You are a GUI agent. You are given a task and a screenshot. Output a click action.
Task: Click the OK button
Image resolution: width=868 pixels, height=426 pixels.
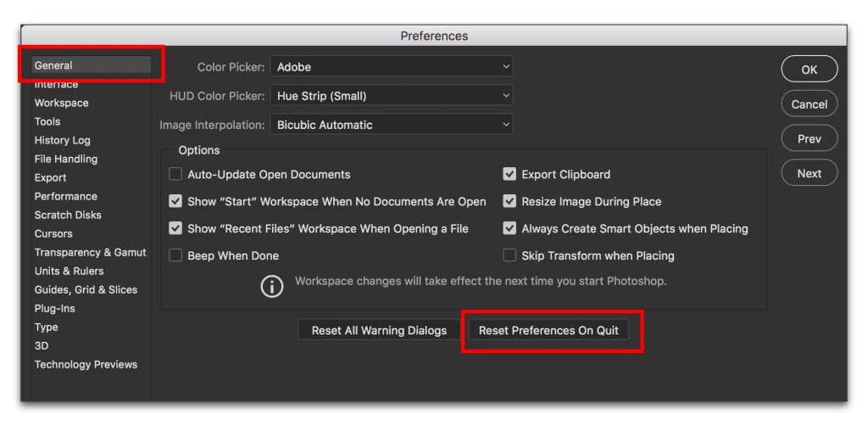coord(810,70)
